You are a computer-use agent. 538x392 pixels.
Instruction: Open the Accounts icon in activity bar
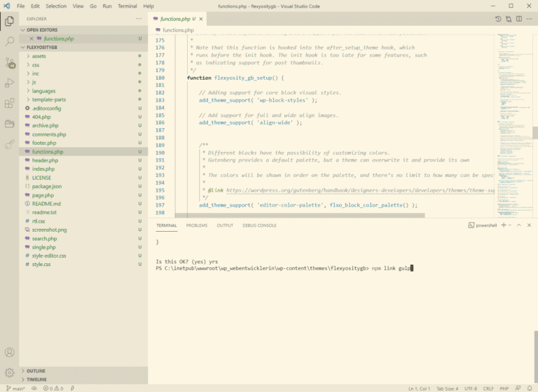(x=9, y=352)
